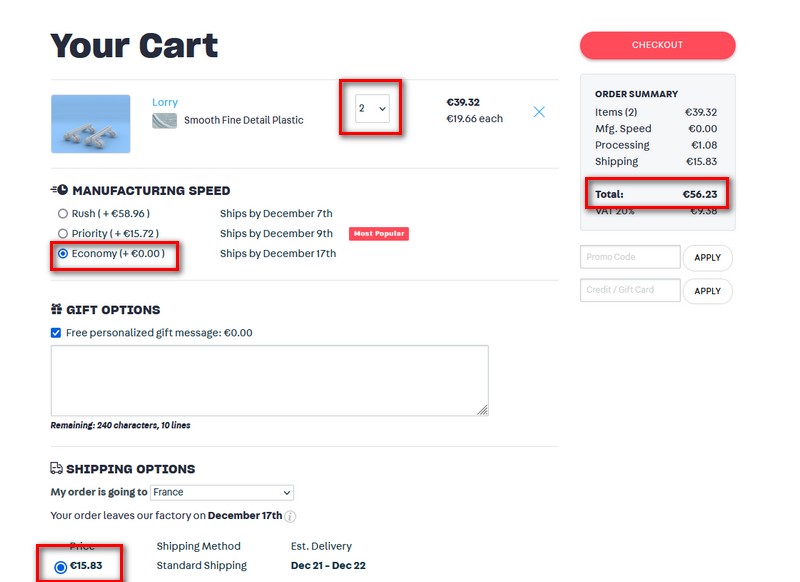The height and width of the screenshot is (582, 800).
Task: Open the Lorry product link
Action: (x=165, y=102)
